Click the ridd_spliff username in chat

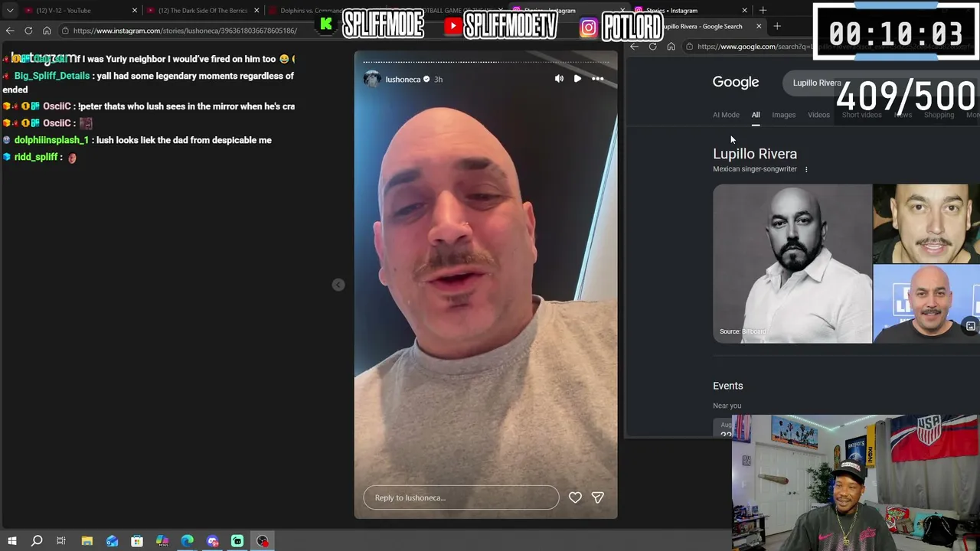point(36,157)
